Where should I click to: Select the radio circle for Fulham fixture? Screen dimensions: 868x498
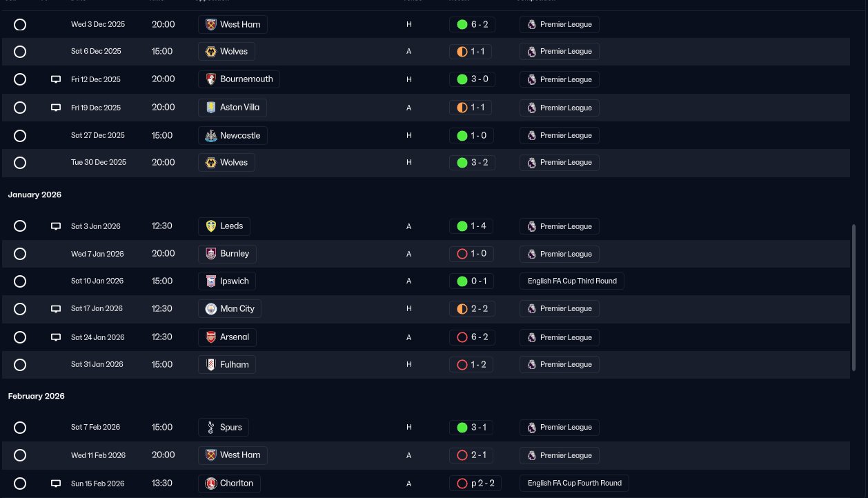click(20, 364)
